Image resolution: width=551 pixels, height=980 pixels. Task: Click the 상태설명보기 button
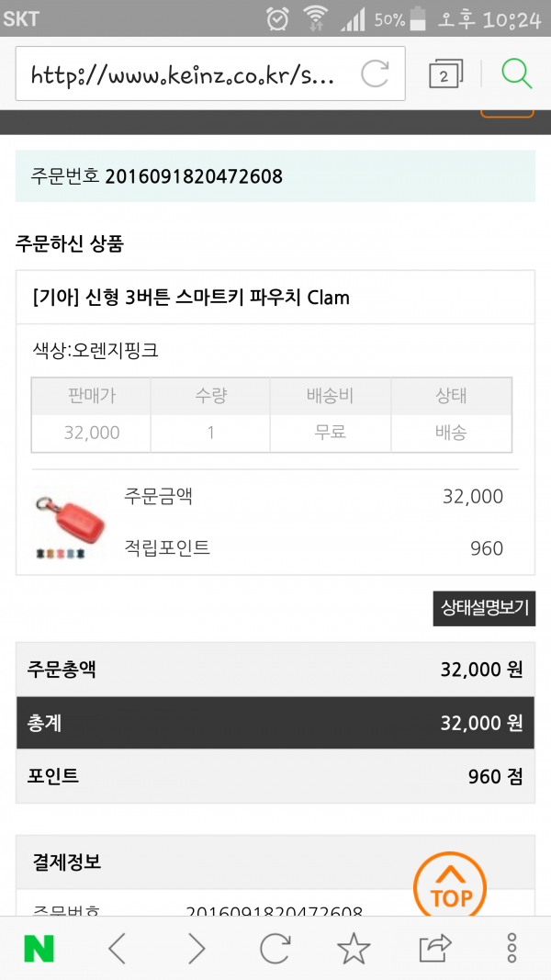pos(484,608)
